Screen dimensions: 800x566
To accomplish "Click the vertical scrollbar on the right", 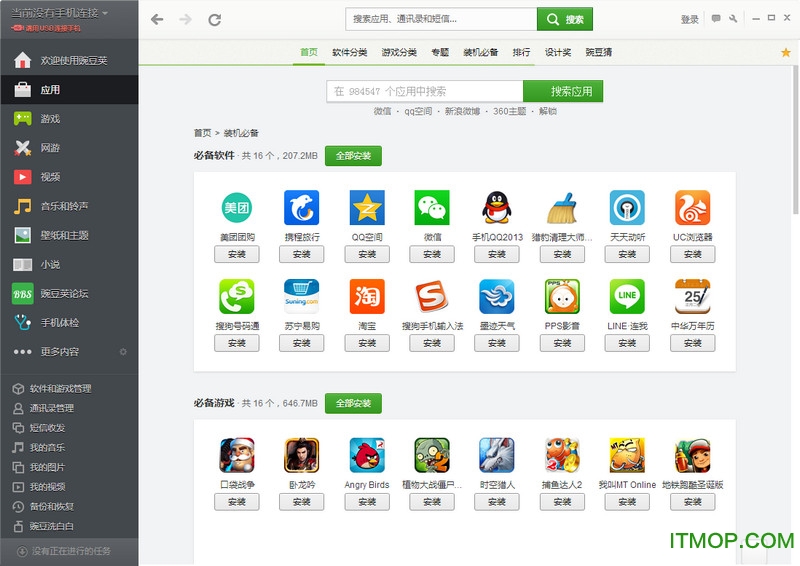I will tap(795, 138).
